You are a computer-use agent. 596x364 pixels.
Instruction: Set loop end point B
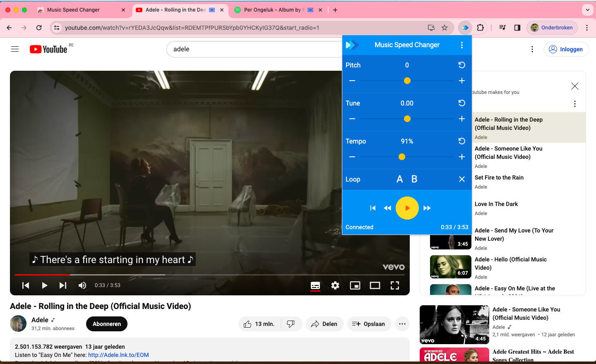point(414,179)
